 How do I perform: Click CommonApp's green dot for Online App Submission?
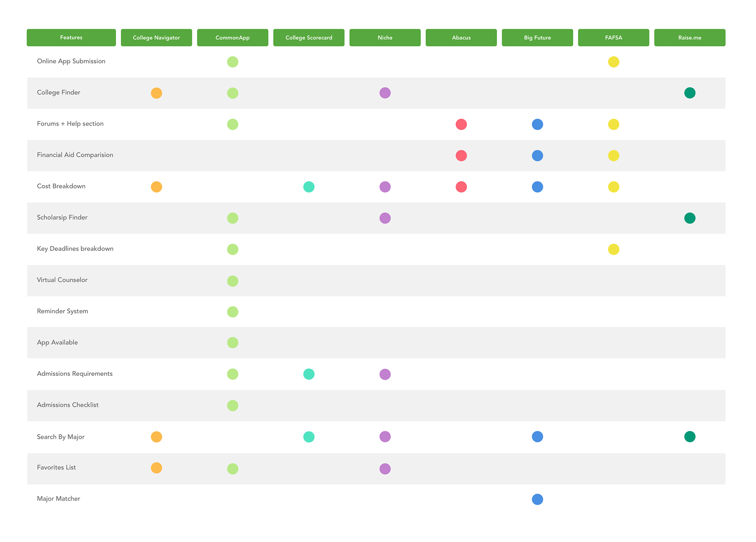(x=233, y=62)
